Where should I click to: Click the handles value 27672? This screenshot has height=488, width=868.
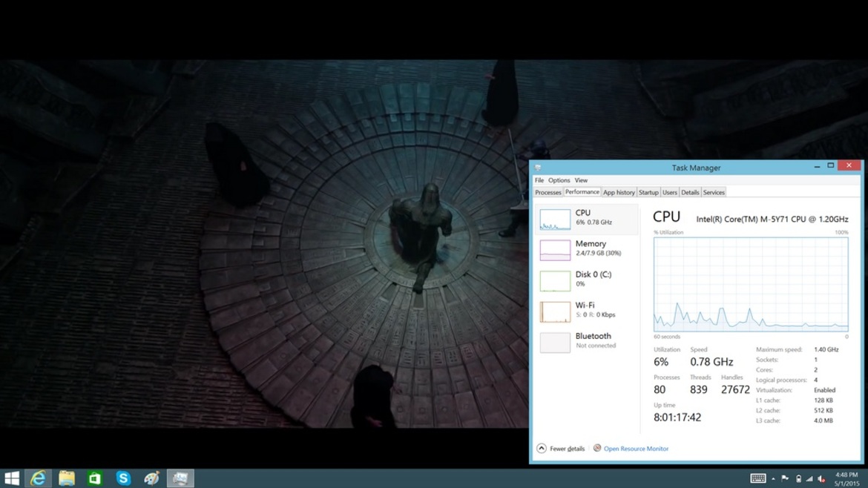click(735, 389)
